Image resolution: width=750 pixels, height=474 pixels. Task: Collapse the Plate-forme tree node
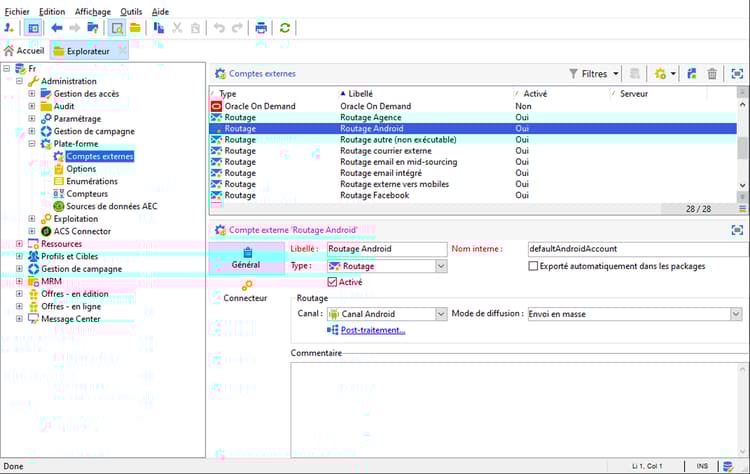tap(32, 143)
